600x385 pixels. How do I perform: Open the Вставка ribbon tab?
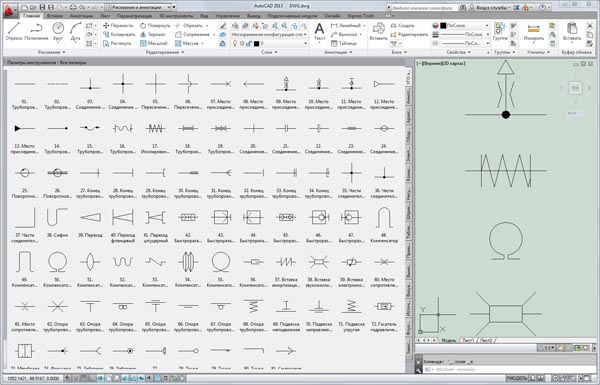[55, 16]
